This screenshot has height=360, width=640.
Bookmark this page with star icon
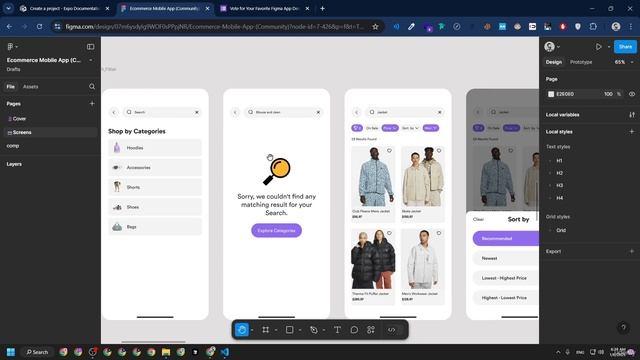[x=375, y=27]
